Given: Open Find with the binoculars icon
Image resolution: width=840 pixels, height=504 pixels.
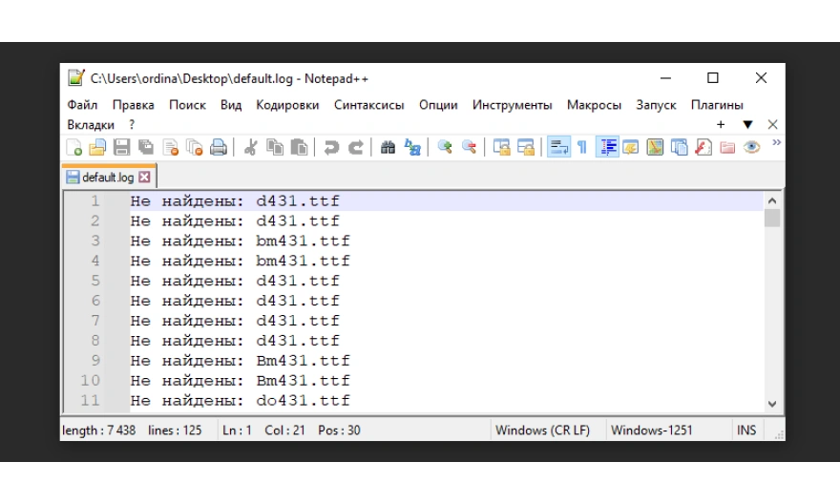Looking at the screenshot, I should [388, 147].
